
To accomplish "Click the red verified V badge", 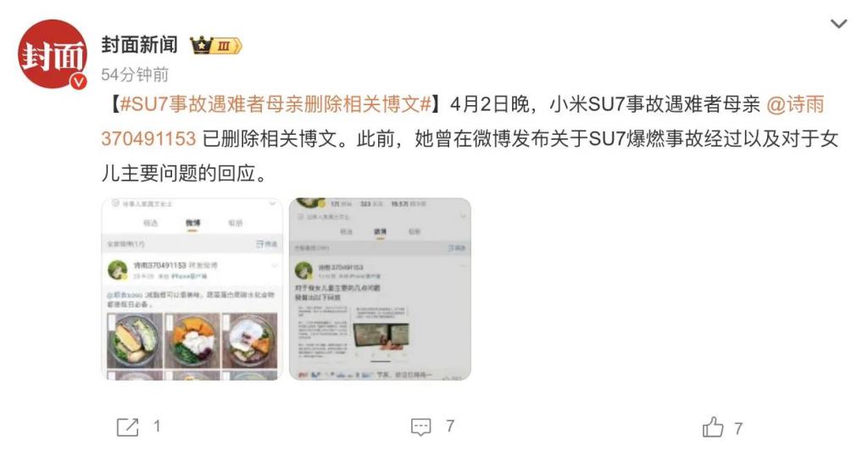I will click(x=79, y=81).
